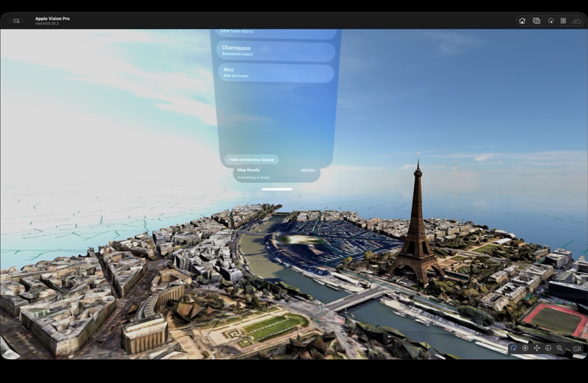Click the Home icon in the top toolbar
This screenshot has width=588, height=383.
pyautogui.click(x=522, y=21)
